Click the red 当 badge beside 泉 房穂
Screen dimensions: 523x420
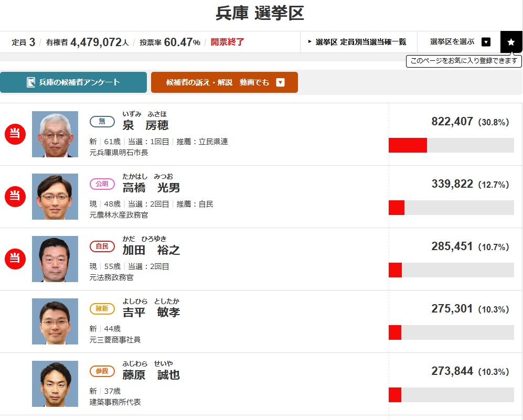pyautogui.click(x=15, y=134)
